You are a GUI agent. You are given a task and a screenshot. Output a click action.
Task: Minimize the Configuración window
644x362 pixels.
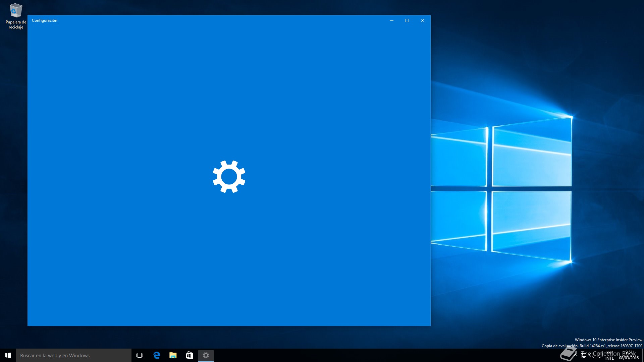392,20
